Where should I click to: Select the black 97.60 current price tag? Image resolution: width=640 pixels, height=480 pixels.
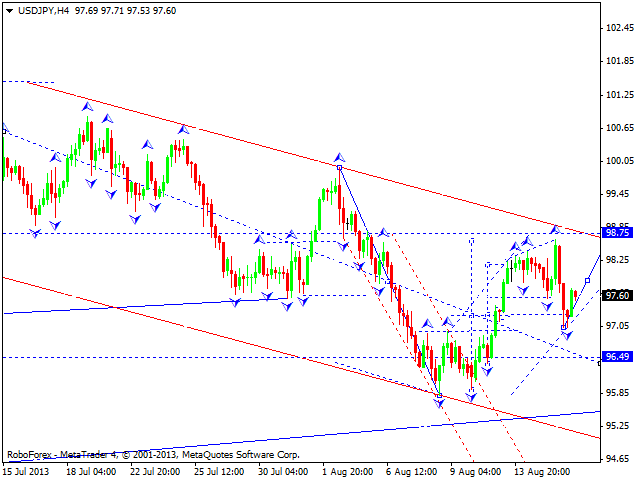tap(617, 295)
